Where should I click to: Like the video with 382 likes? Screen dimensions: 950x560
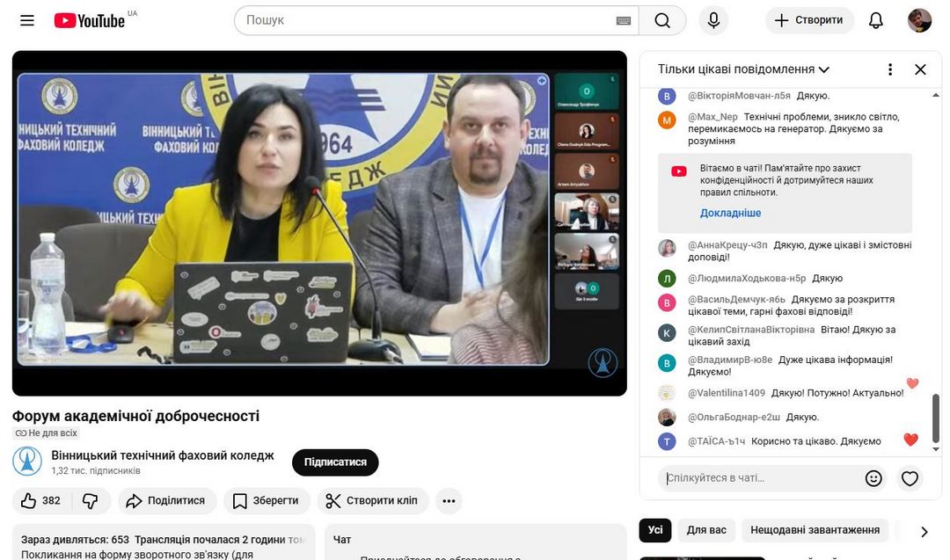click(41, 501)
